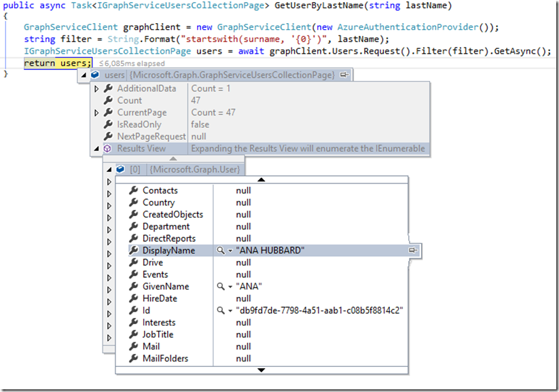559x392 pixels.
Task: Open the magnifier visualizer for Id value
Action: click(x=220, y=310)
